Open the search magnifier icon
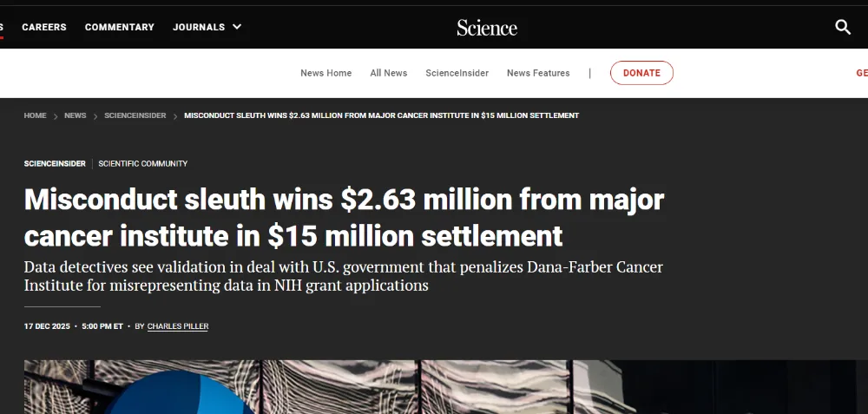The image size is (868, 414). tap(843, 27)
